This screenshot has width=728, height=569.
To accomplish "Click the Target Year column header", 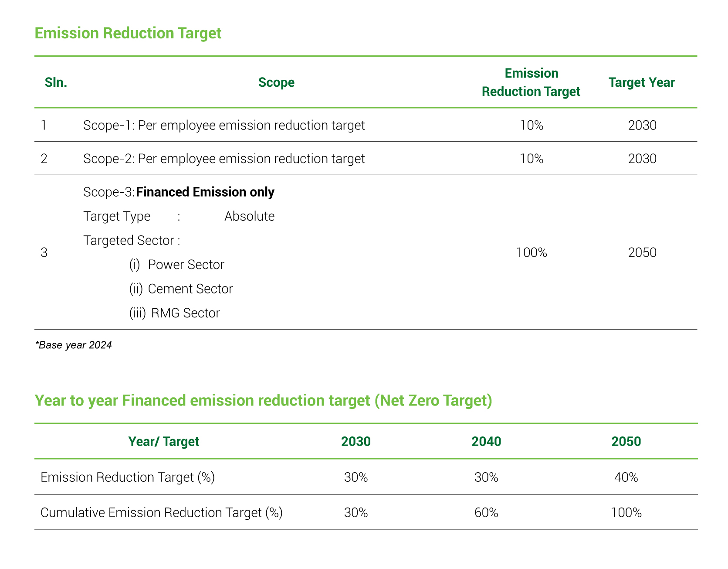I will click(641, 82).
